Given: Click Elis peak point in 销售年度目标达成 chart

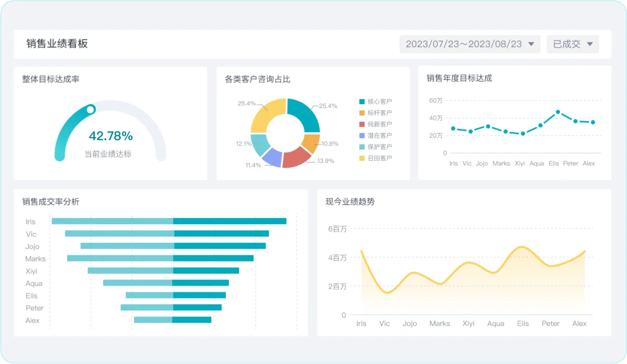Looking at the screenshot, I should pos(558,112).
